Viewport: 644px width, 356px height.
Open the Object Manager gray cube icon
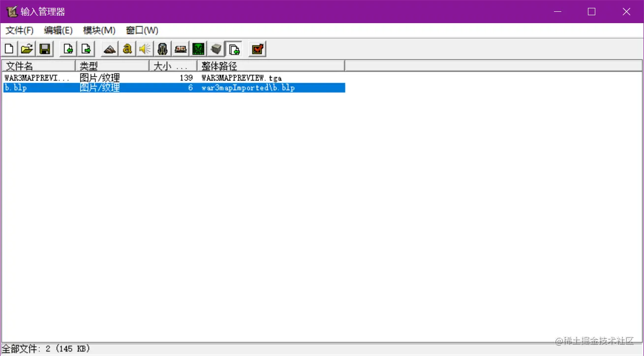pos(216,49)
